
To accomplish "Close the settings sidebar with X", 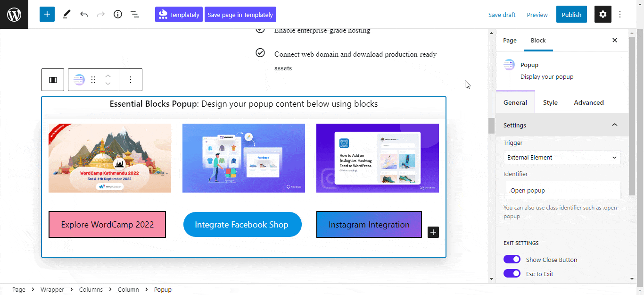I will [x=615, y=40].
